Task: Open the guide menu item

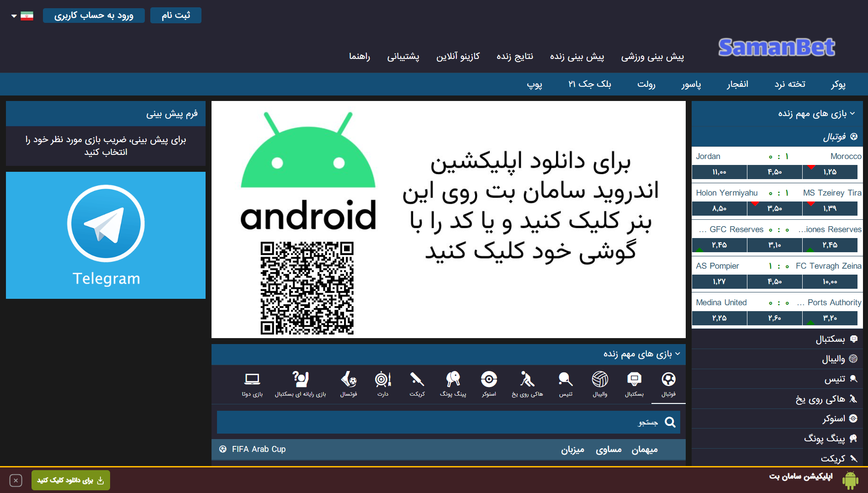Action: pos(360,57)
